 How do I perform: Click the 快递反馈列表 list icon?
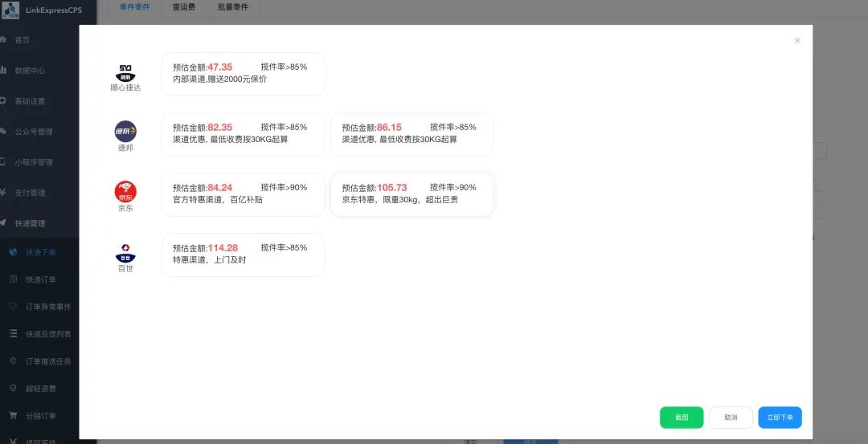(x=14, y=334)
